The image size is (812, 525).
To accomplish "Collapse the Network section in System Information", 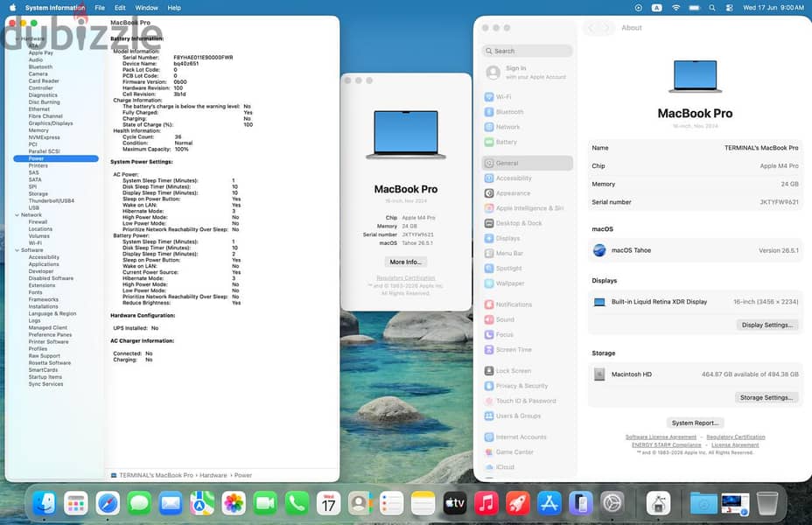I will (17, 215).
